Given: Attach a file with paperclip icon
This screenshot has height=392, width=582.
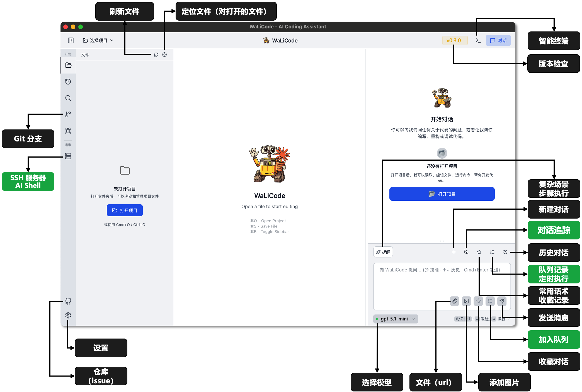Looking at the screenshot, I should (x=455, y=301).
